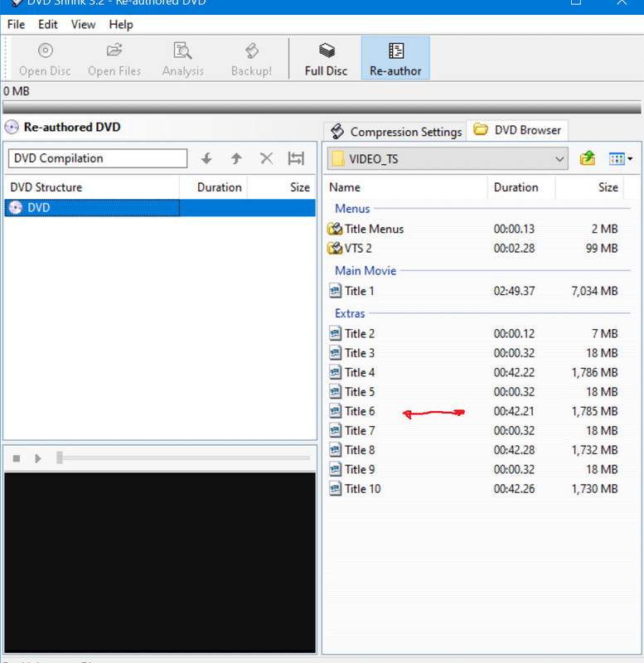The width and height of the screenshot is (644, 663).
Task: Click the Title 3 file icon
Action: coord(336,353)
